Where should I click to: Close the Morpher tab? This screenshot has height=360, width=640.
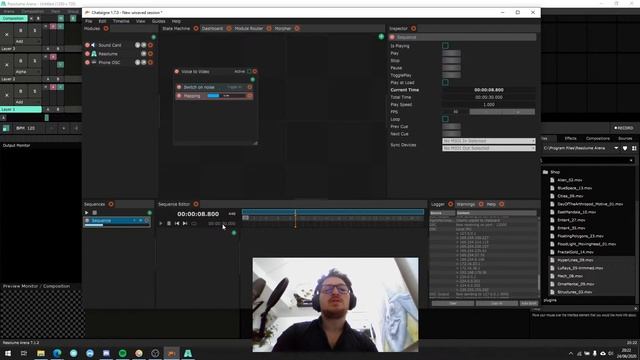(x=297, y=29)
